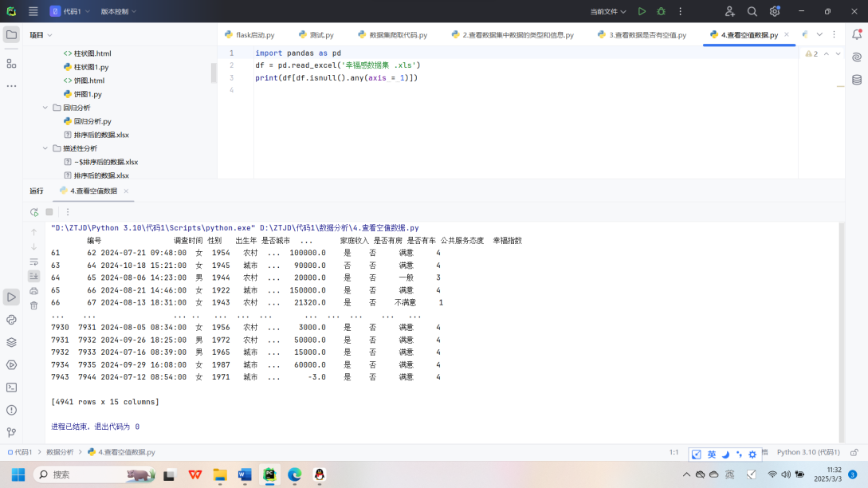Open 回归分析.py in project tree
The image size is (868, 488).
[87, 121]
